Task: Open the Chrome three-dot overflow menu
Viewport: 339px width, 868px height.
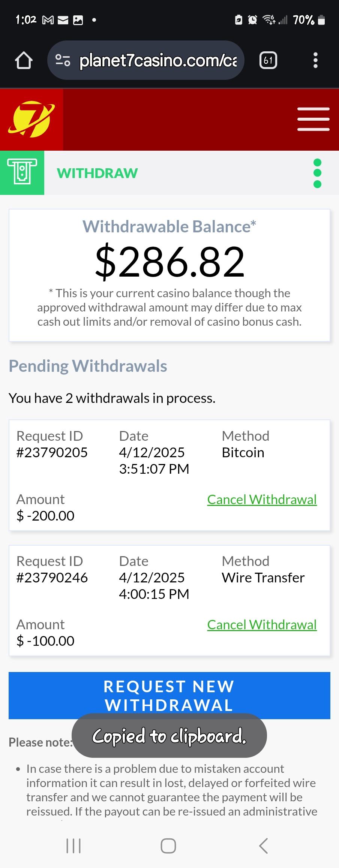Action: 315,60
